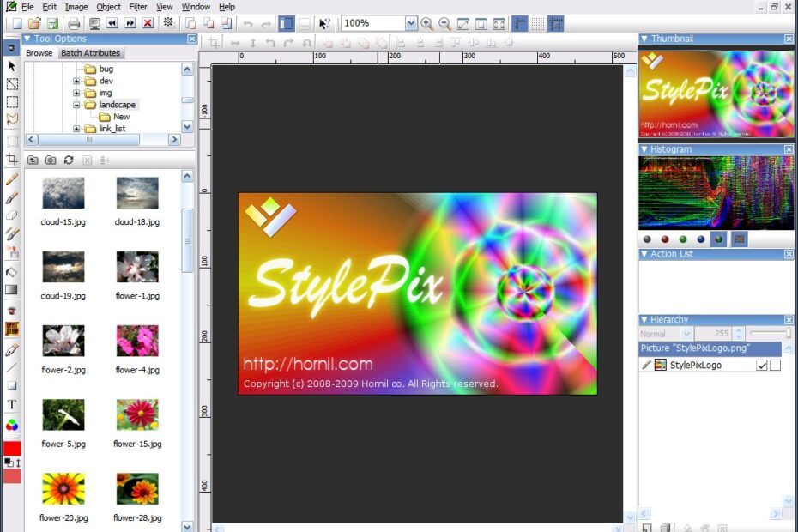798x532 pixels.
Task: Click the full screen view icon
Action: pos(499,23)
